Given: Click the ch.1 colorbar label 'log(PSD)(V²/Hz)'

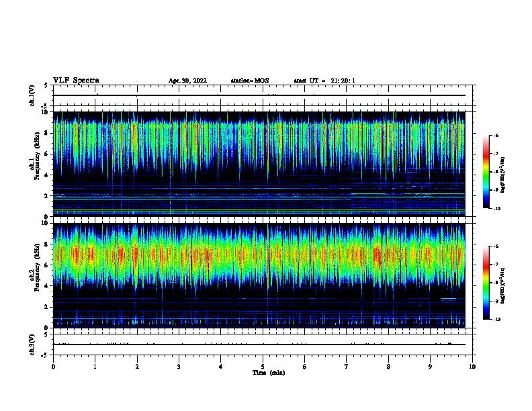Looking at the screenshot, I should pyautogui.click(x=503, y=175).
